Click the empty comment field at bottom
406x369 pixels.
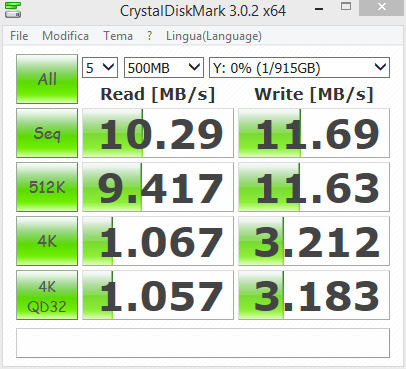click(x=203, y=343)
